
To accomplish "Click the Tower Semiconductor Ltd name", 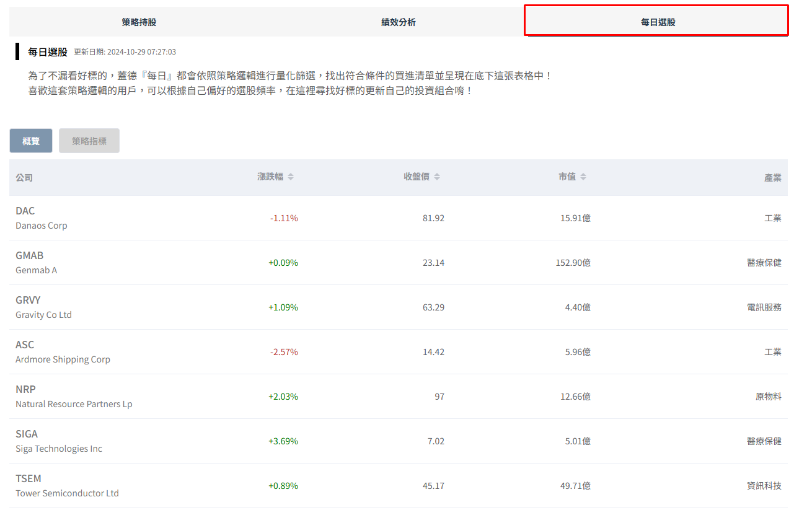I will pyautogui.click(x=67, y=493).
